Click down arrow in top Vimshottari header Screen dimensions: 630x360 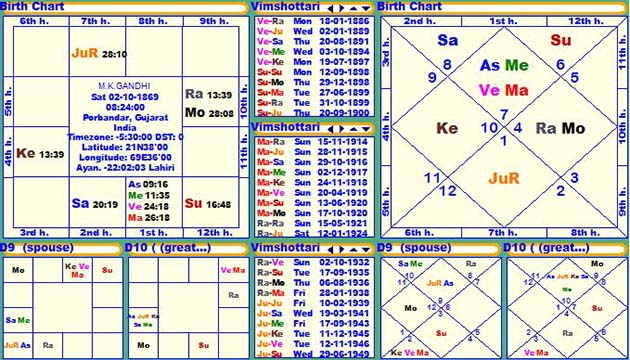(x=366, y=8)
